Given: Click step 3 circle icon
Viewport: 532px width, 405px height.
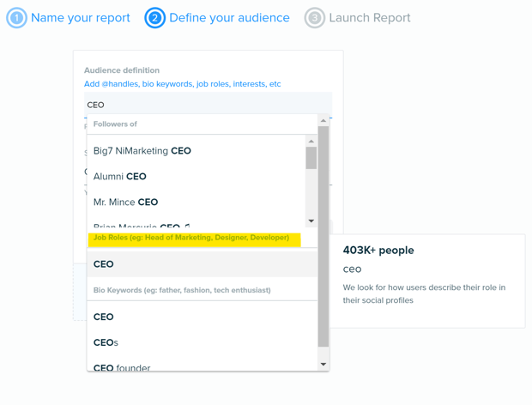Looking at the screenshot, I should pyautogui.click(x=315, y=18).
